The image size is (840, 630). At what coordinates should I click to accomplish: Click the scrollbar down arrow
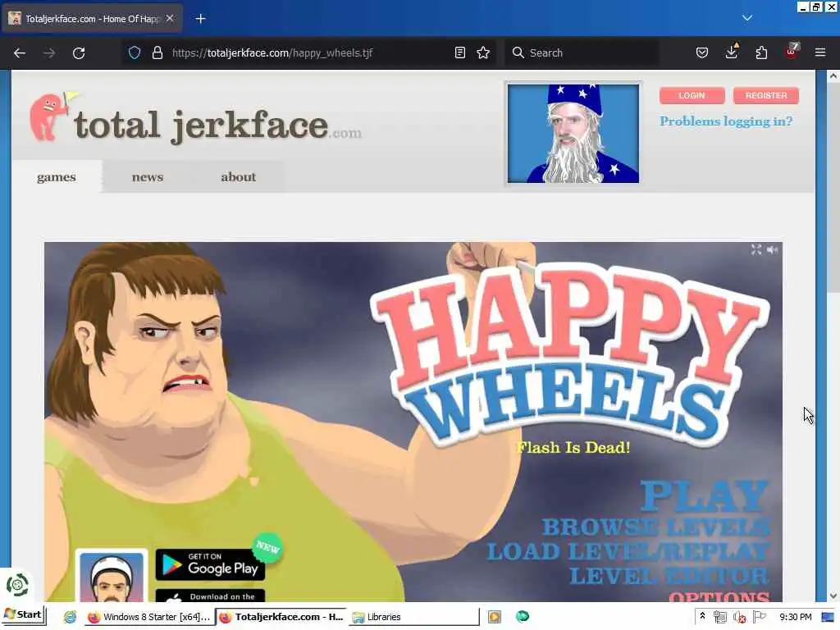click(833, 596)
